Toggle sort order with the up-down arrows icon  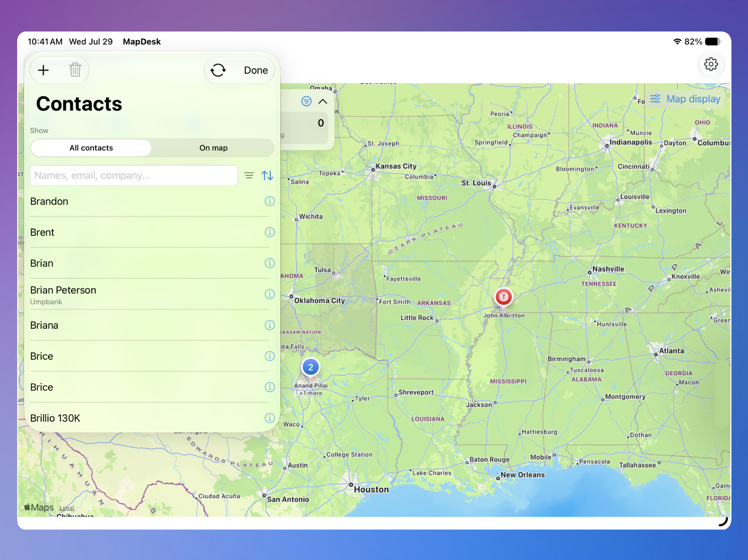(268, 176)
